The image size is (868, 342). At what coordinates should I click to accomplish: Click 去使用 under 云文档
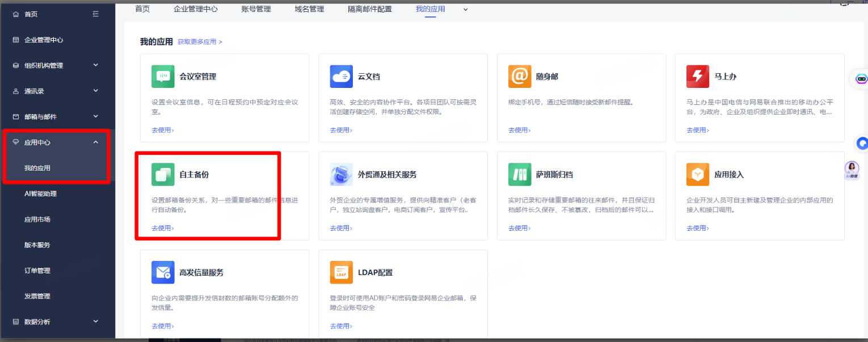(340, 130)
